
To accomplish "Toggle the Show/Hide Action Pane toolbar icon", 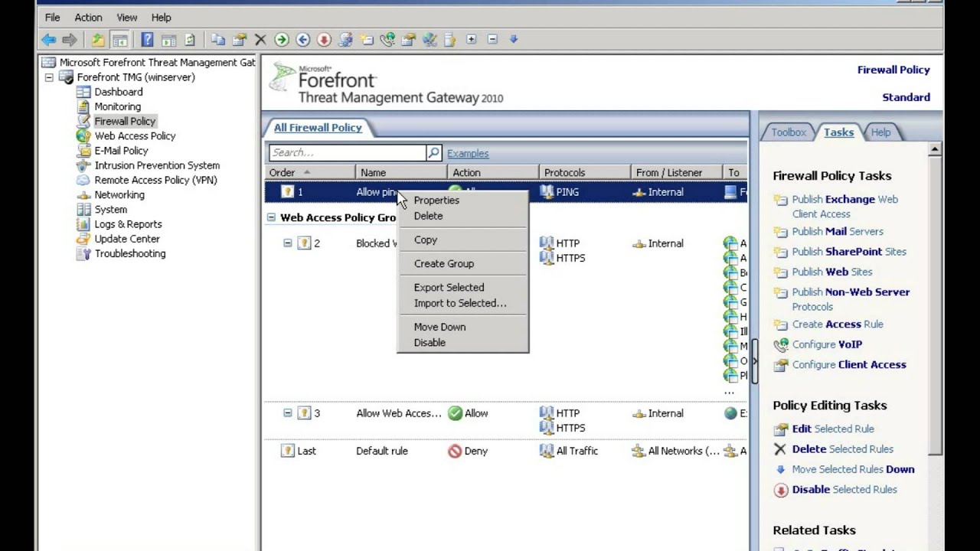I will [x=168, y=40].
